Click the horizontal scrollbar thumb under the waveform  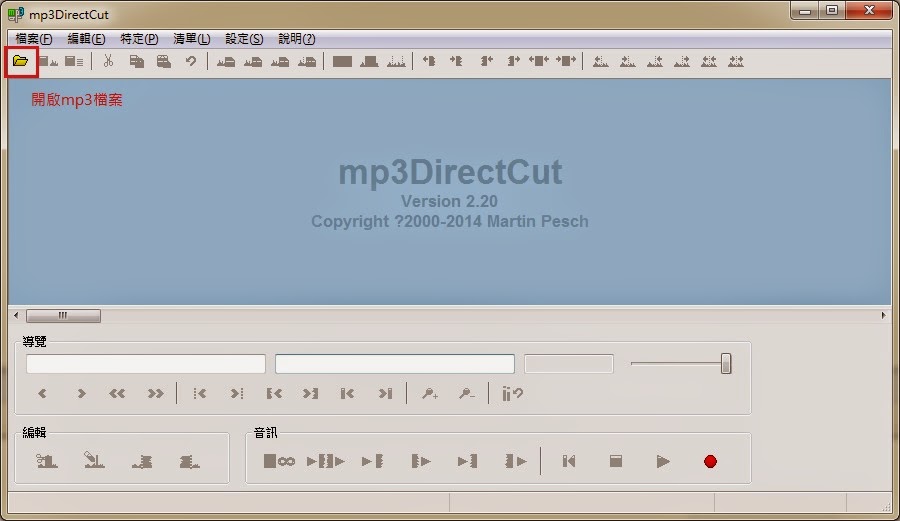pyautogui.click(x=63, y=316)
